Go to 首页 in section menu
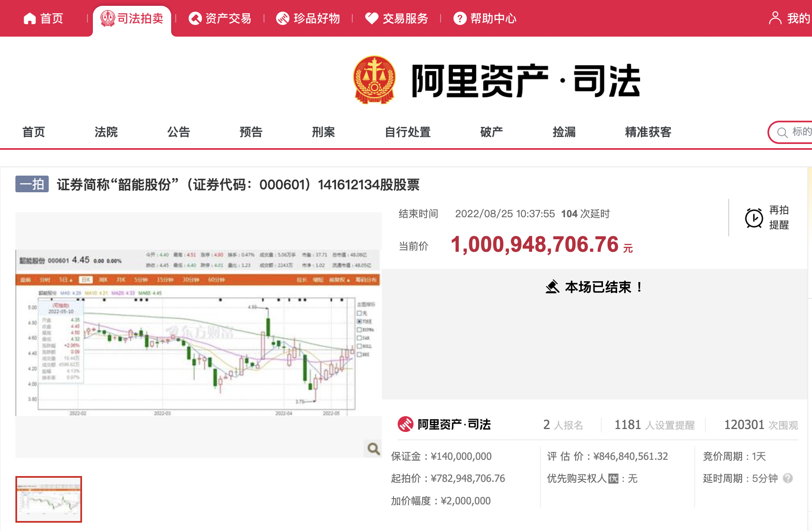812x531 pixels. click(34, 132)
